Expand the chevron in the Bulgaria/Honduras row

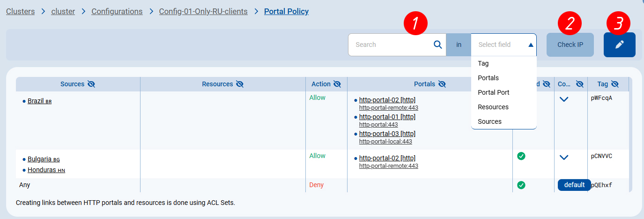(564, 158)
